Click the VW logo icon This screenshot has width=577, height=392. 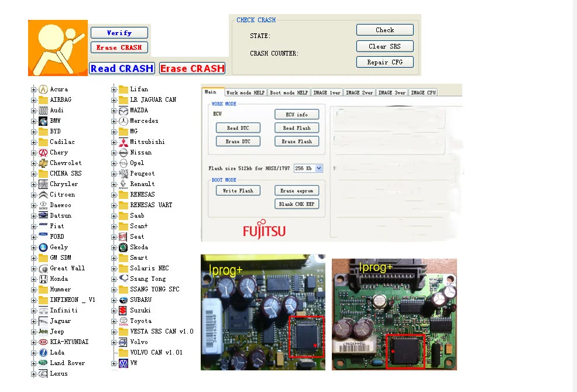(123, 363)
